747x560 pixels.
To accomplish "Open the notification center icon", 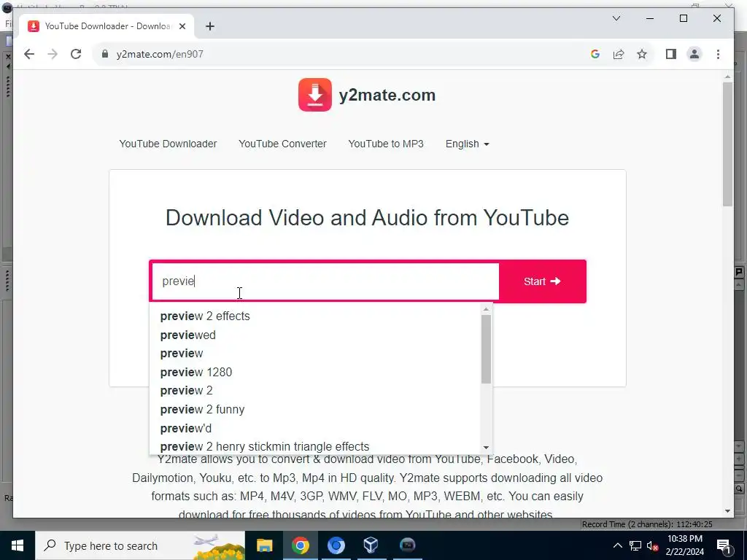I will (x=724, y=545).
